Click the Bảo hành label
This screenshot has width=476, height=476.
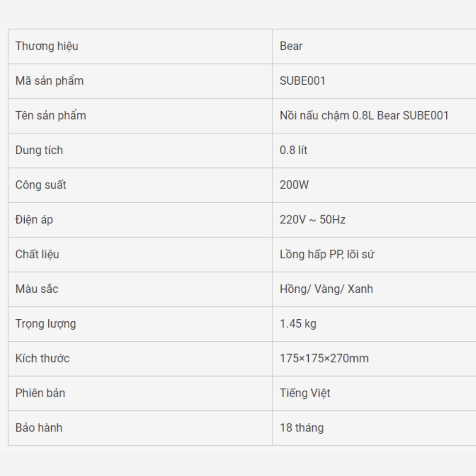click(39, 428)
